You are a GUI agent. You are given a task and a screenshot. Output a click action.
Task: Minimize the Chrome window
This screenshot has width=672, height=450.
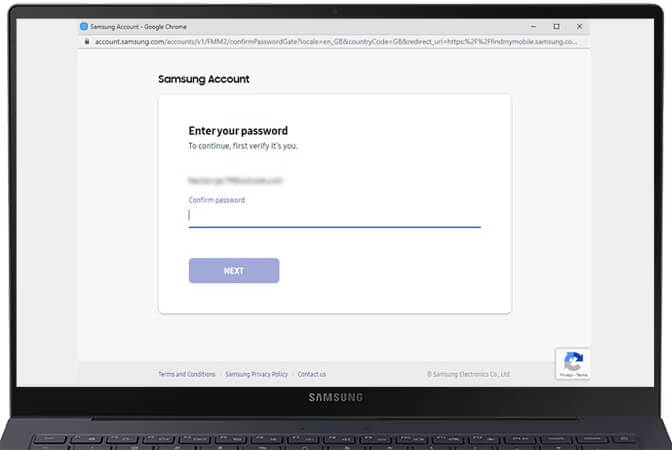(531, 26)
